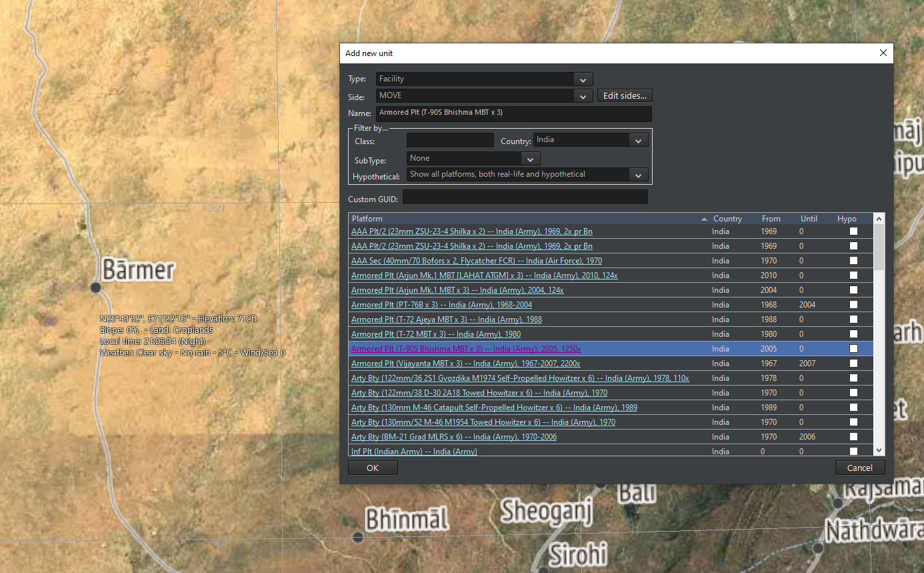Select Arty Bty 2S1 Gvozdika howitzer
Viewport: 924px width, 573px height.
(520, 378)
